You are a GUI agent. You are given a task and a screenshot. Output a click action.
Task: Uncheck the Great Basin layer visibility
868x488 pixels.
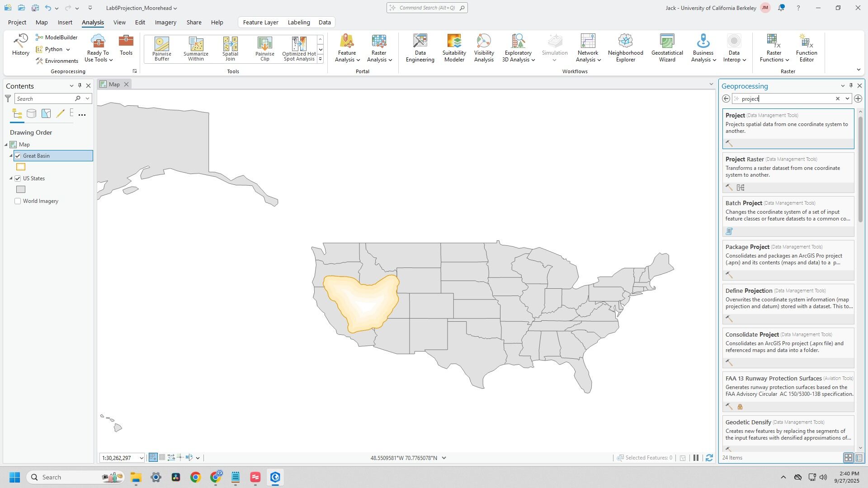18,156
